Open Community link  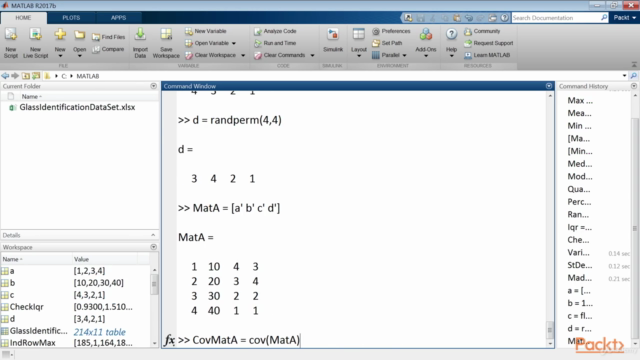click(482, 31)
